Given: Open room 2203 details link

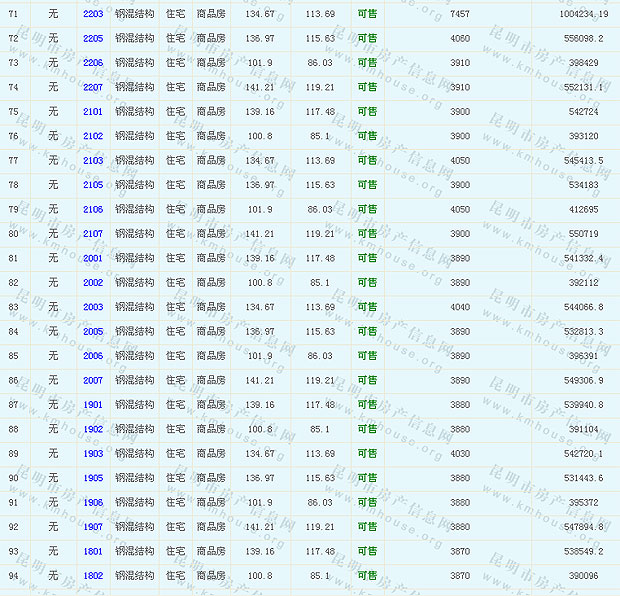Looking at the screenshot, I should coord(93,14).
